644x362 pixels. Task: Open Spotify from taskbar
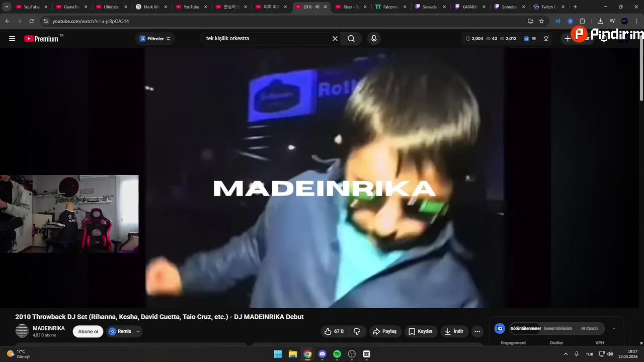[x=337, y=354]
